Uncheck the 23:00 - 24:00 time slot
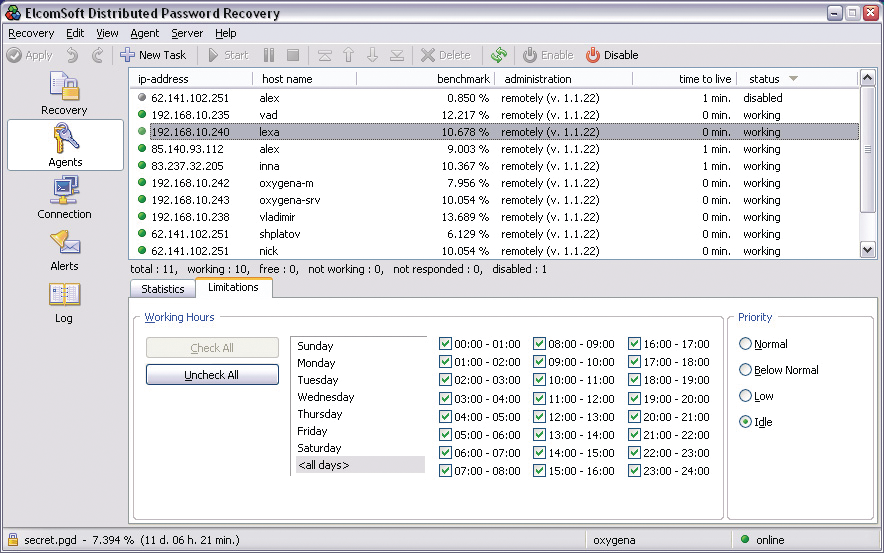Viewport: 885px width, 553px height. [634, 471]
